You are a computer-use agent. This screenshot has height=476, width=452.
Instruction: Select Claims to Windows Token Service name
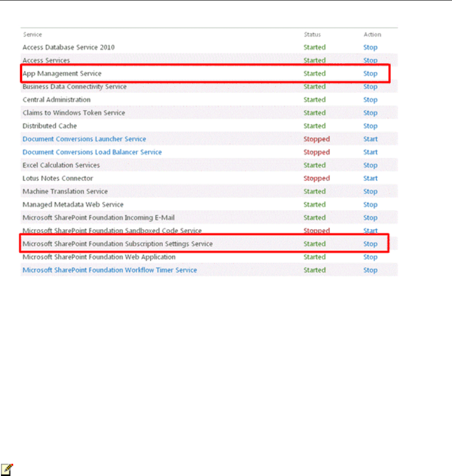pos(74,113)
